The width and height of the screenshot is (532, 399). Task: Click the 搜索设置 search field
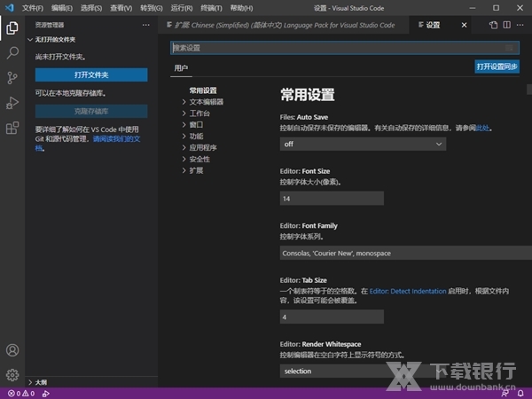pyautogui.click(x=344, y=48)
